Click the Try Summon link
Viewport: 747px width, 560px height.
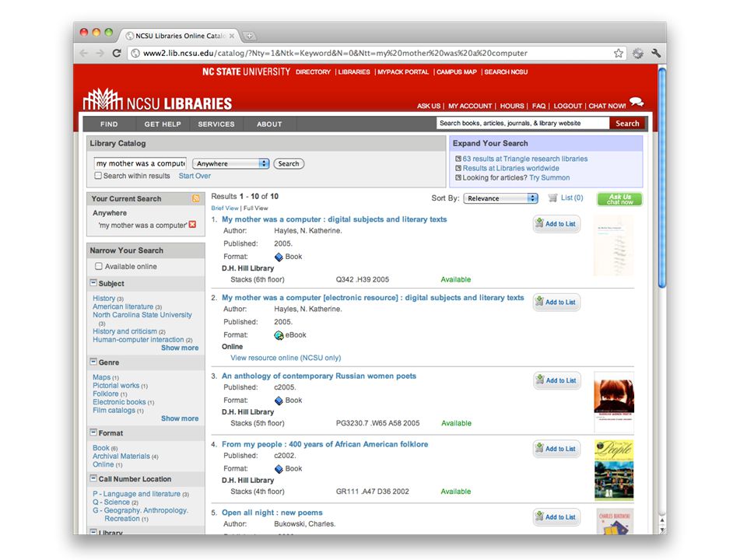tap(549, 177)
